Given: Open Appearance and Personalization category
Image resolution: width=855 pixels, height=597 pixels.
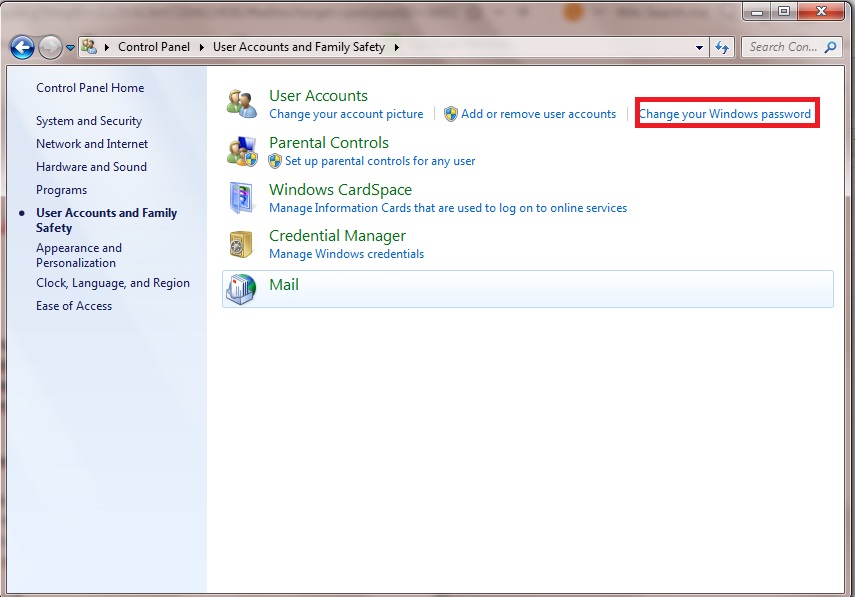Looking at the screenshot, I should point(79,255).
